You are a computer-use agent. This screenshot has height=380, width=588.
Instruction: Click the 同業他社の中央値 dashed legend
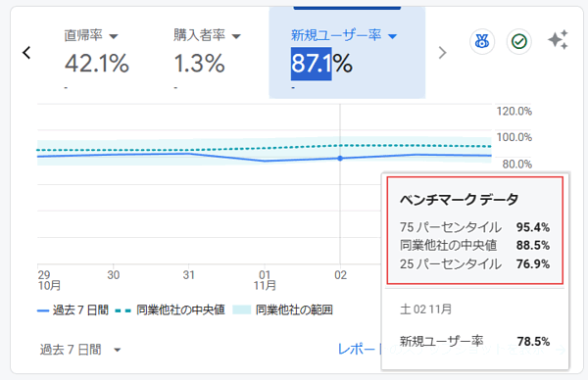coord(170,310)
